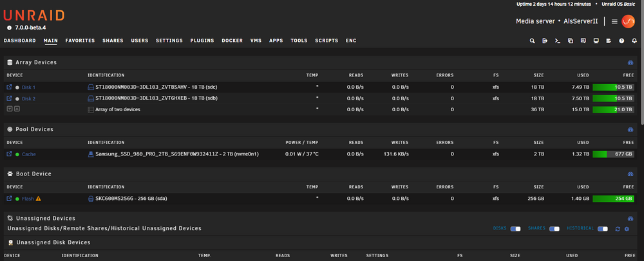644x261 pixels.
Task: Click Cache free space bar 677 GB
Action: pos(614,154)
